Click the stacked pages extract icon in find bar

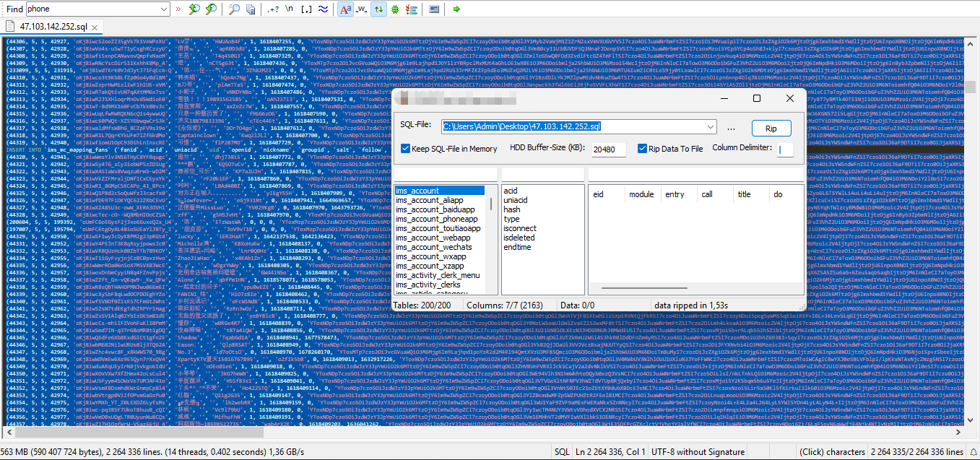251,9
